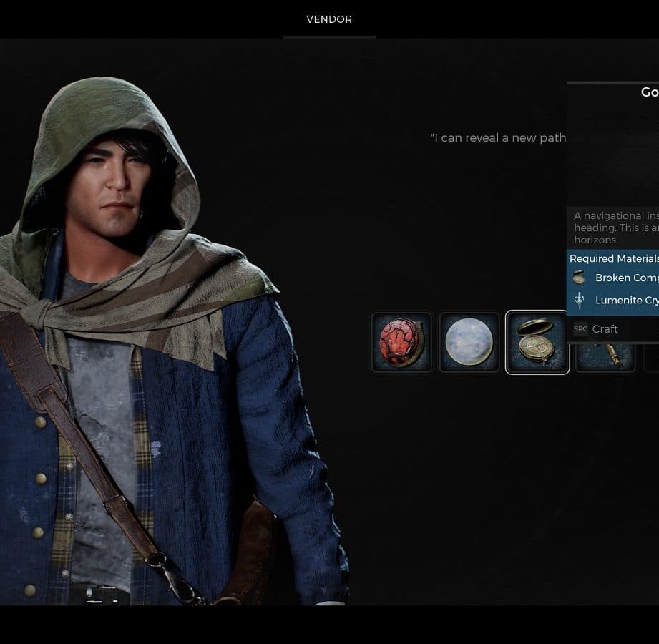This screenshot has height=644, width=659.
Task: Click the vendor quote 'I can reveal a new path'
Action: click(x=498, y=138)
